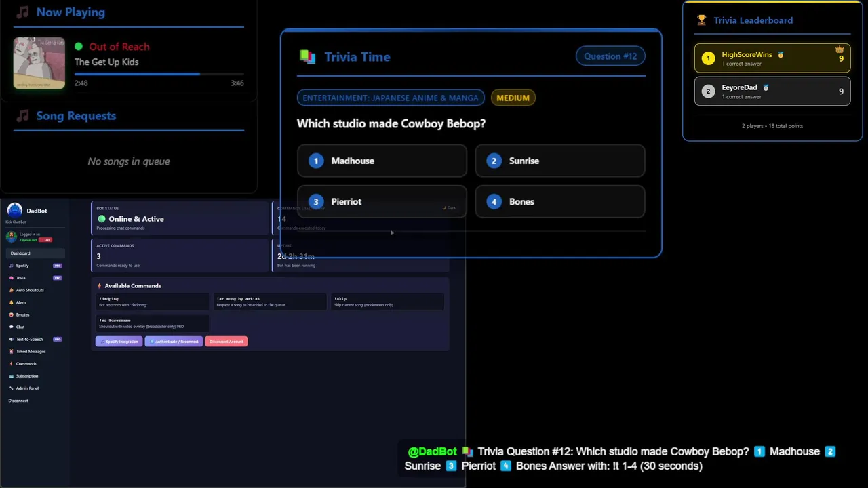Screen dimensions: 868x488
Task: Click the PRO badge beside Trivia
Action: pos(58,278)
